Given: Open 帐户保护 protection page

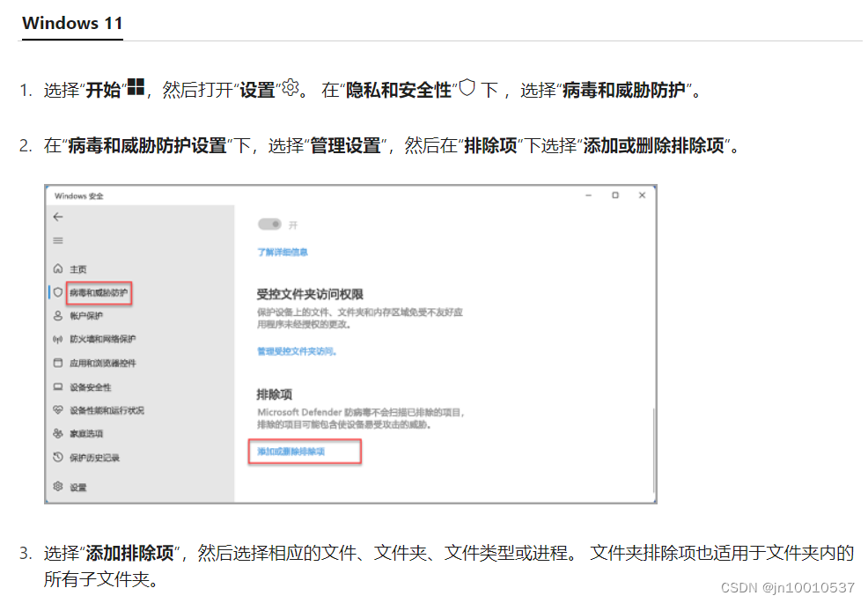Looking at the screenshot, I should pyautogui.click(x=85, y=316).
